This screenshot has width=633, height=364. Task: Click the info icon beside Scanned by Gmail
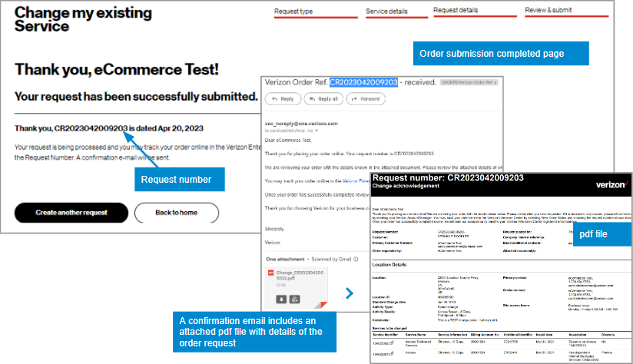pos(356,259)
